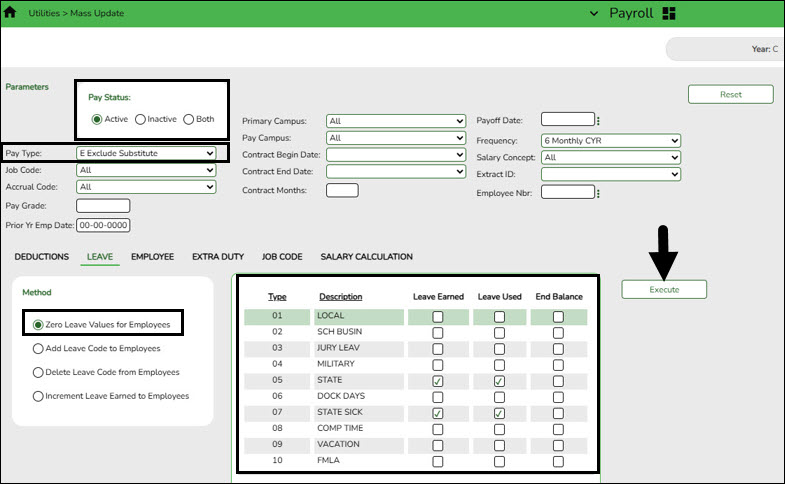Switch to the JOB CODE tab

pyautogui.click(x=282, y=257)
